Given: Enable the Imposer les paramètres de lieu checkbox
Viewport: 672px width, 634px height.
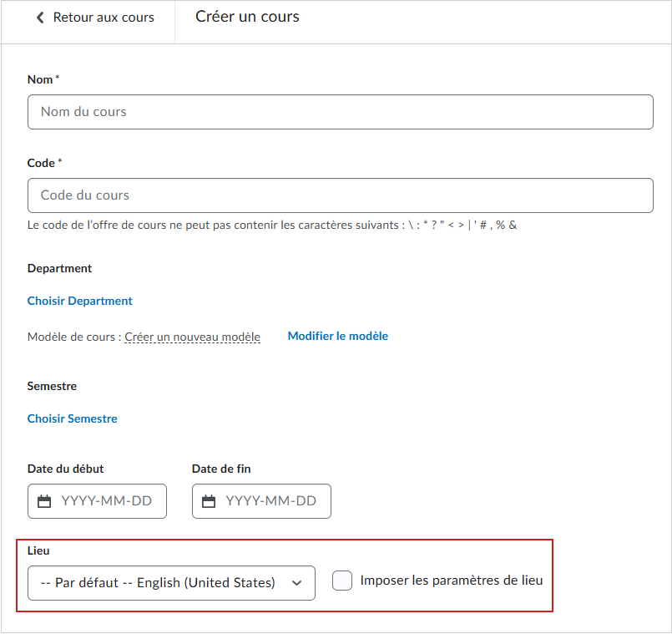Looking at the screenshot, I should tap(342, 581).
